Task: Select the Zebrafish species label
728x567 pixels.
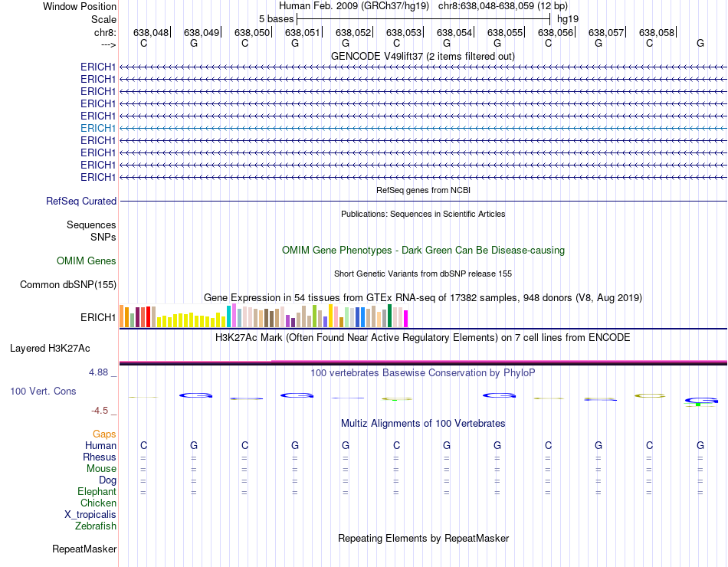Action: pos(96,526)
